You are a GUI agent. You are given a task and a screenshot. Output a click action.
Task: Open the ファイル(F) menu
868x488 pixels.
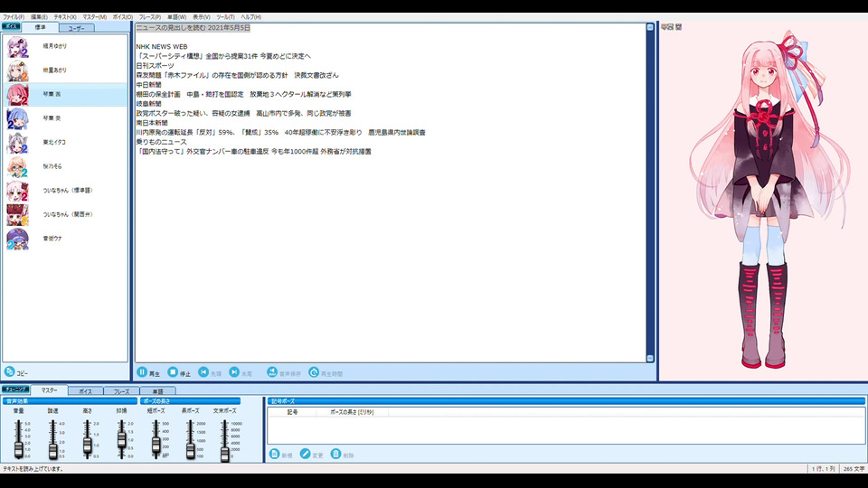(x=14, y=17)
